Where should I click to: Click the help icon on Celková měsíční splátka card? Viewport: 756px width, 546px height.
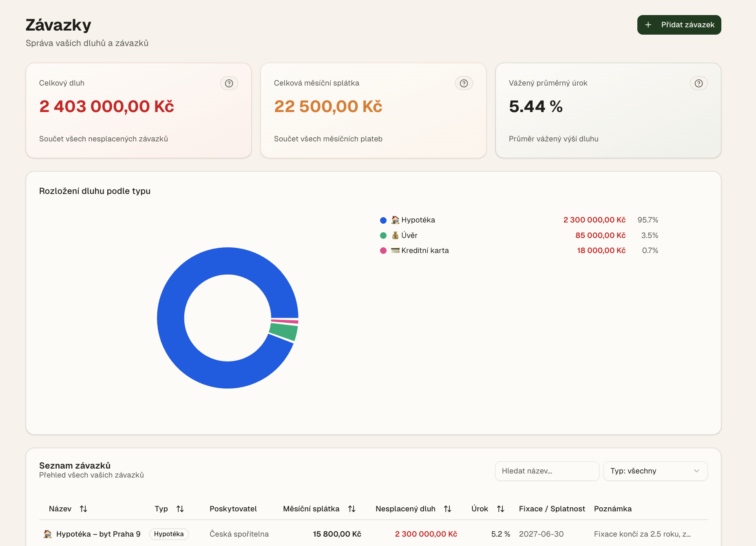tap(464, 83)
